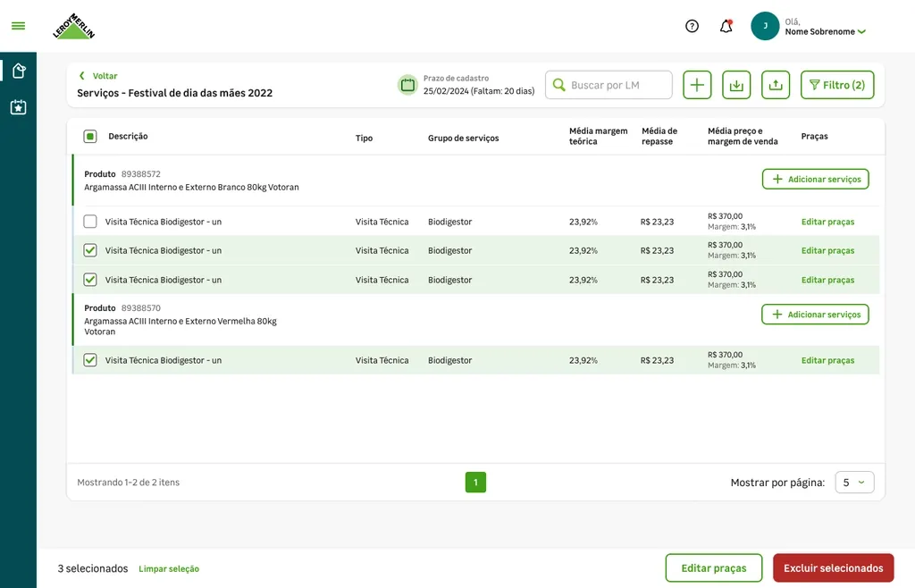
Task: Click the Editar praças button in bottom bar
Action: pyautogui.click(x=714, y=568)
